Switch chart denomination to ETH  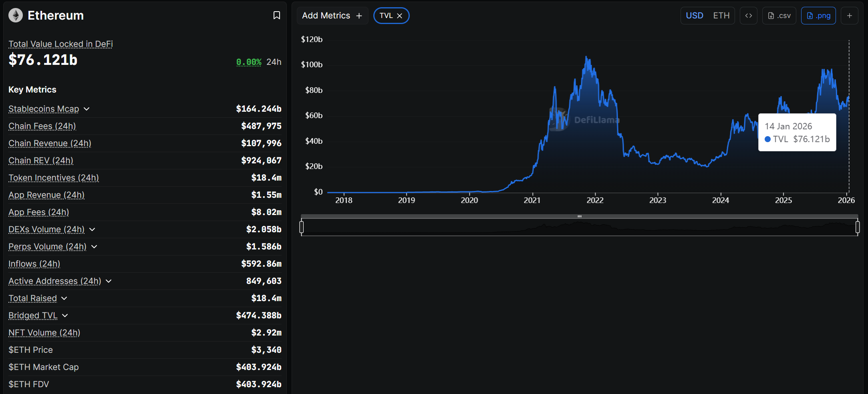721,16
